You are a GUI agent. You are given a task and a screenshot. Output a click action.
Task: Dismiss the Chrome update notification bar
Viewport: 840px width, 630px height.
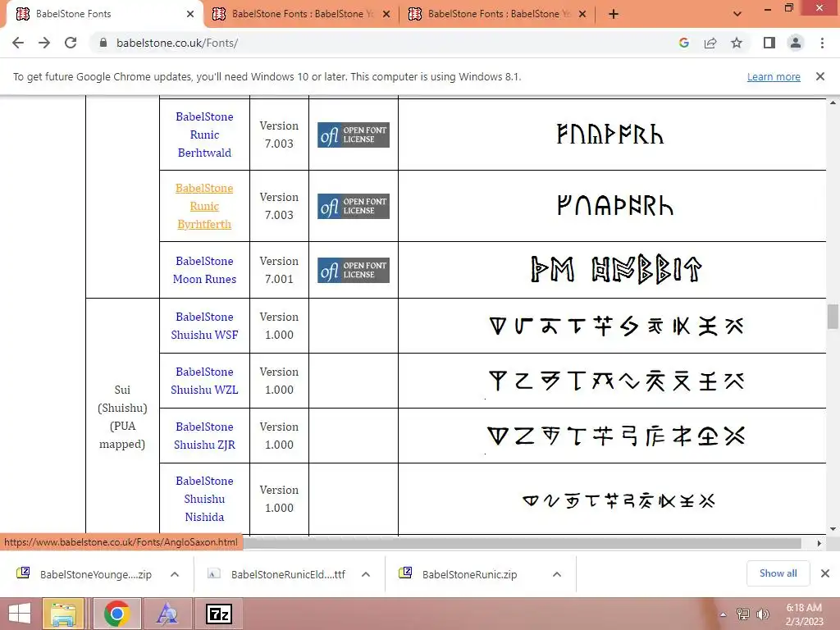(x=820, y=76)
